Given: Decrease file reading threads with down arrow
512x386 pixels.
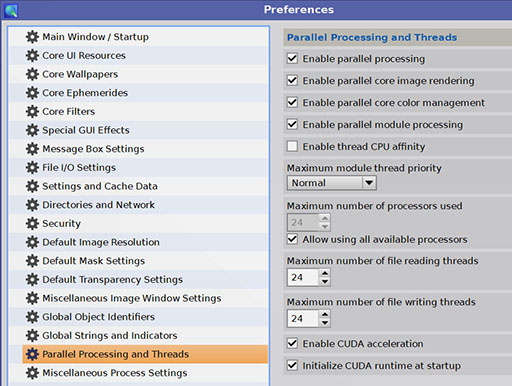Looking at the screenshot, I should point(325,282).
